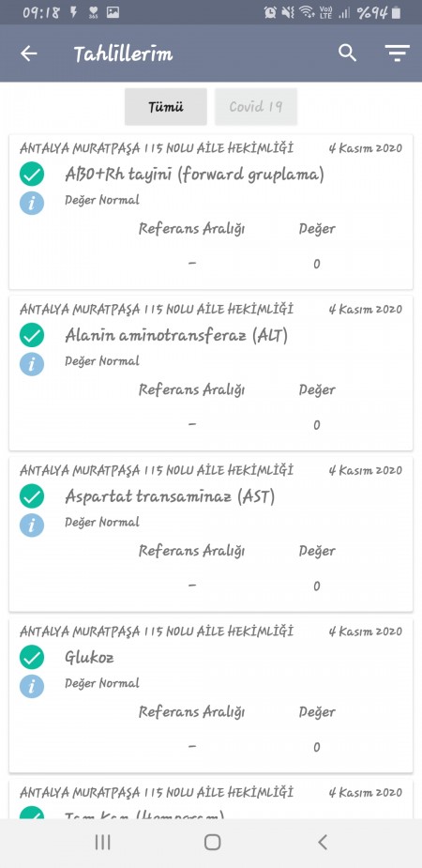The image size is (422, 868).
Task: Tap green checkmark on AST result
Action: pos(32,496)
